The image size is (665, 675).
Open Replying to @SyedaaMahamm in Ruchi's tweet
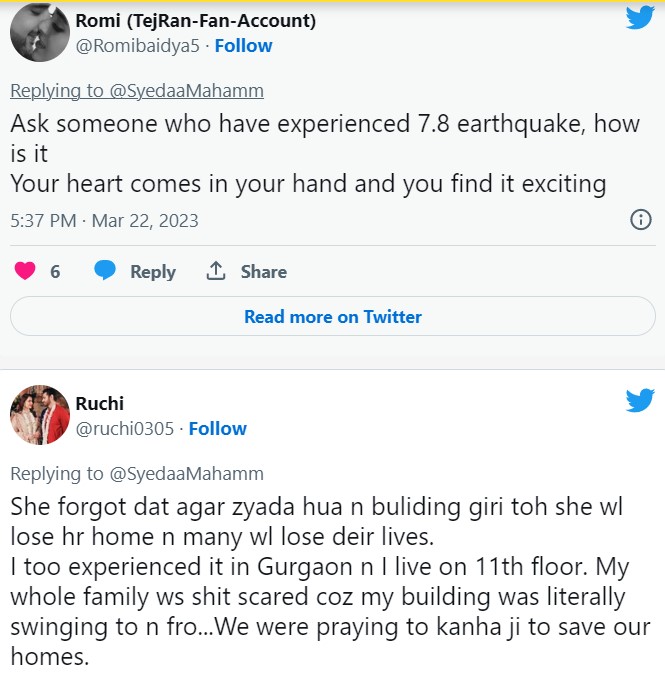(x=137, y=473)
